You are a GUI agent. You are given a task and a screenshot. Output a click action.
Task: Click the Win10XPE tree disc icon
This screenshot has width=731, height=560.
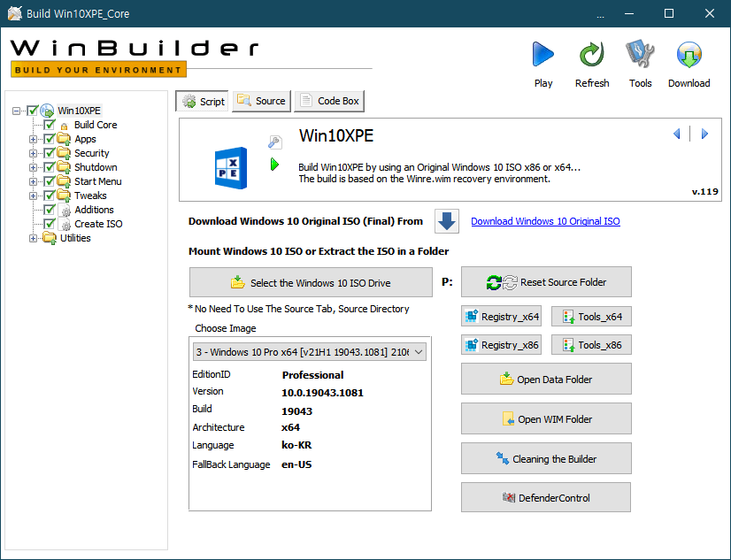point(47,111)
